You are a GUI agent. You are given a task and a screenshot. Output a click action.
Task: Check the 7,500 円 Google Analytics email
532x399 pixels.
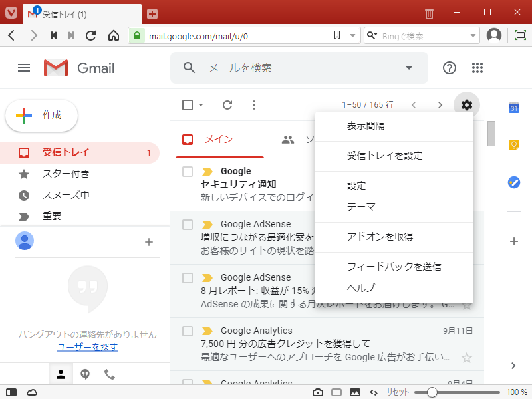coord(188,331)
